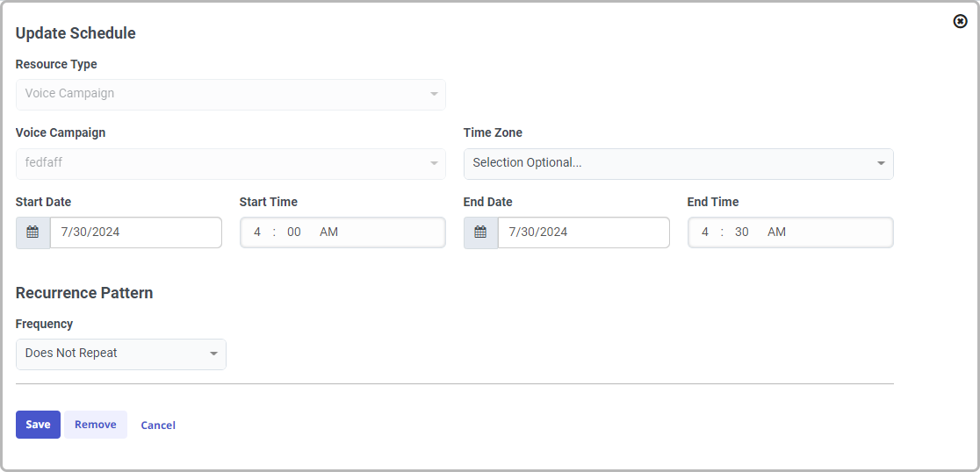
Task: Toggle the End Time AM indicator
Action: (777, 232)
